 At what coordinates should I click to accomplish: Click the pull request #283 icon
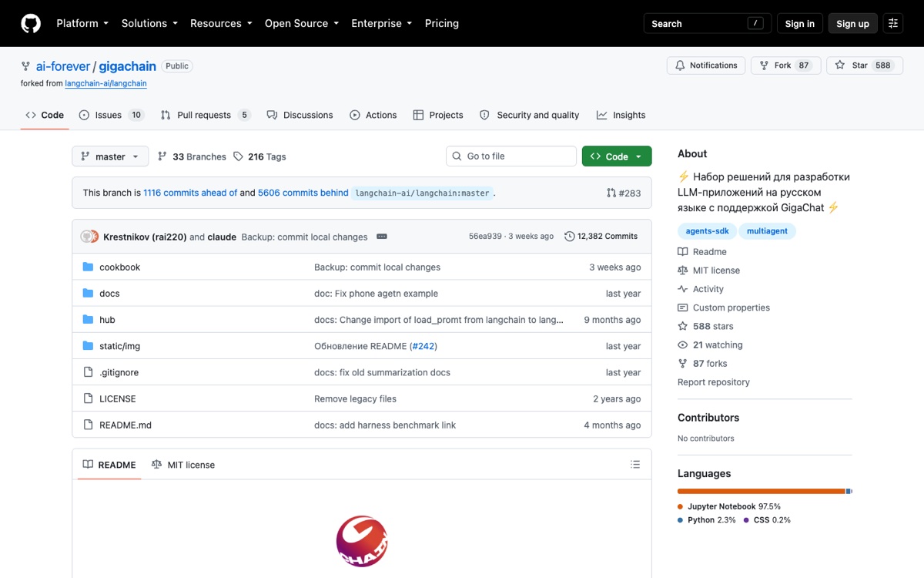pyautogui.click(x=611, y=193)
